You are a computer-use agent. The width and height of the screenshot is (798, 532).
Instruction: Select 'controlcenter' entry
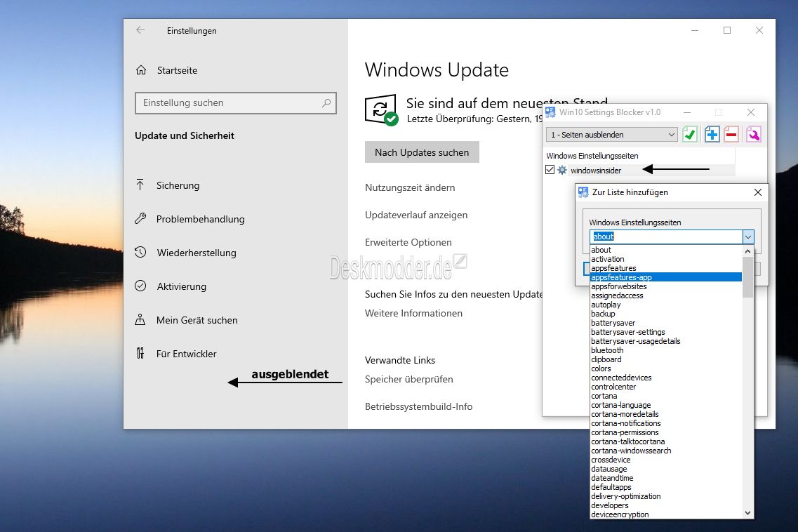[665, 387]
